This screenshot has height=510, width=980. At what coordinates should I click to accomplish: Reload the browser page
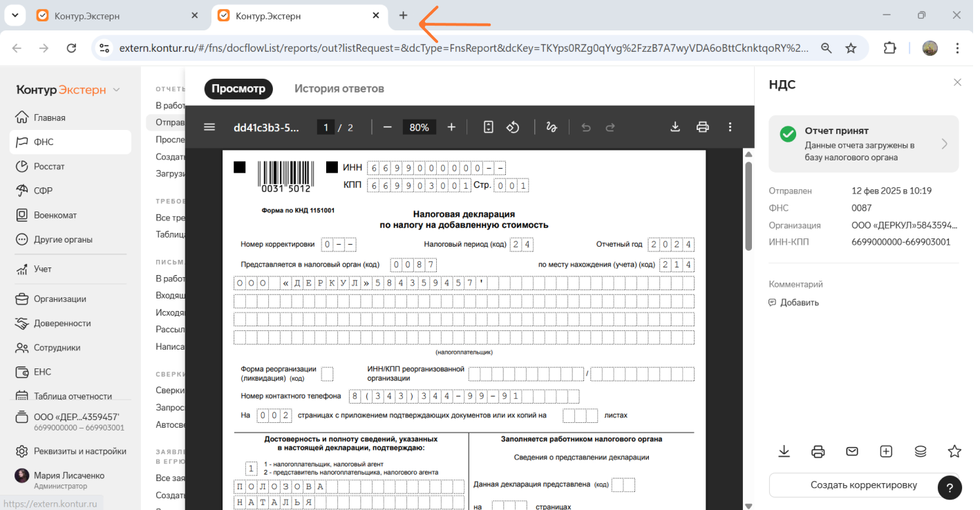[x=71, y=48]
